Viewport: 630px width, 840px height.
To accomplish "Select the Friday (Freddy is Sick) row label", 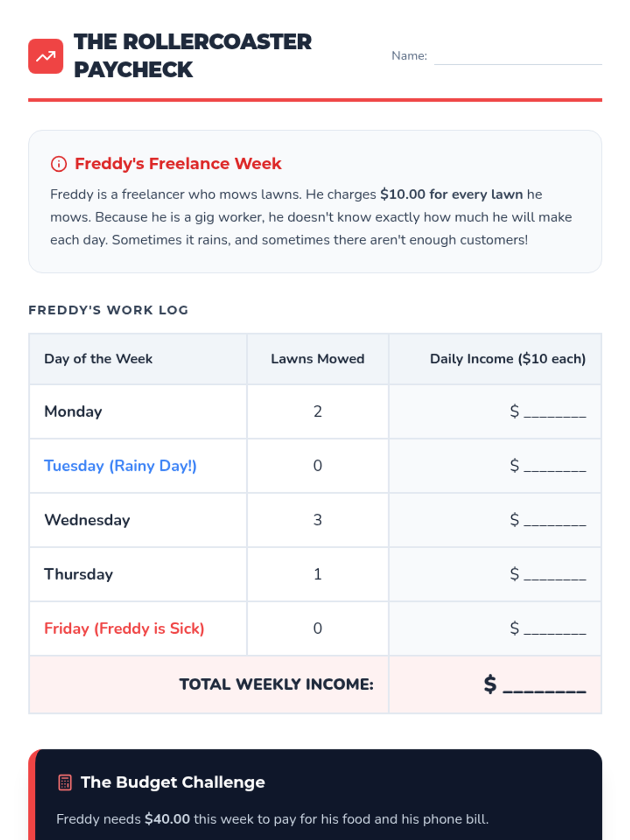I will pyautogui.click(x=124, y=628).
